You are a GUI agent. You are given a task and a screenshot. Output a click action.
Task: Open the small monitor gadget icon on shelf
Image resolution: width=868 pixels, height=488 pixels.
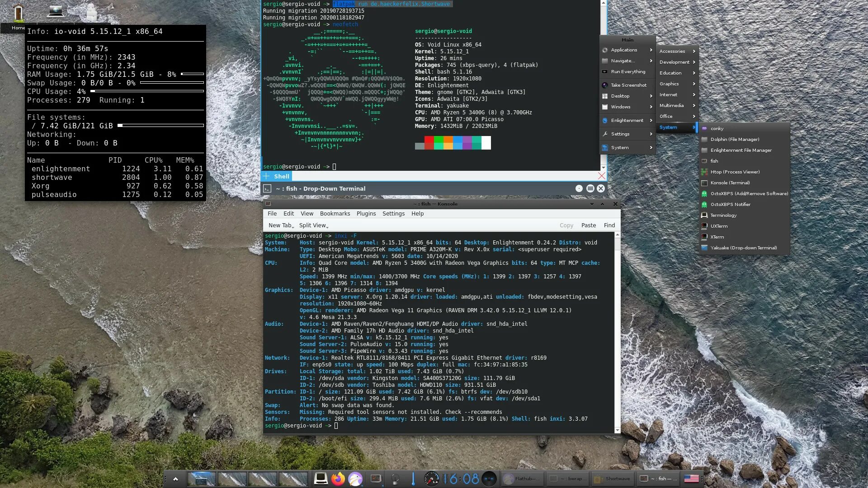(376, 479)
